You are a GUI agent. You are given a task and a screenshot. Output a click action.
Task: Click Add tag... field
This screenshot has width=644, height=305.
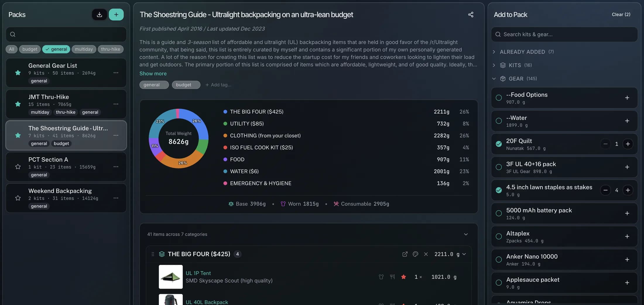[218, 85]
